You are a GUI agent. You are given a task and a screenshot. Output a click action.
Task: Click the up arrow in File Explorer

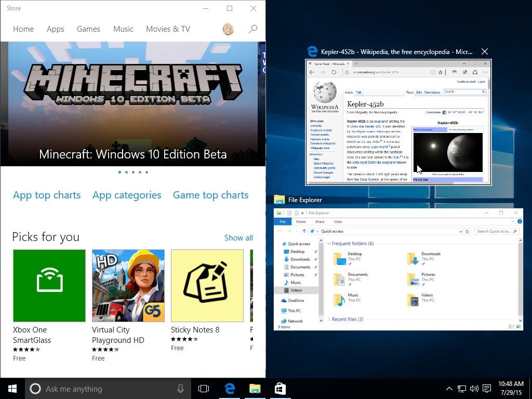coord(304,231)
